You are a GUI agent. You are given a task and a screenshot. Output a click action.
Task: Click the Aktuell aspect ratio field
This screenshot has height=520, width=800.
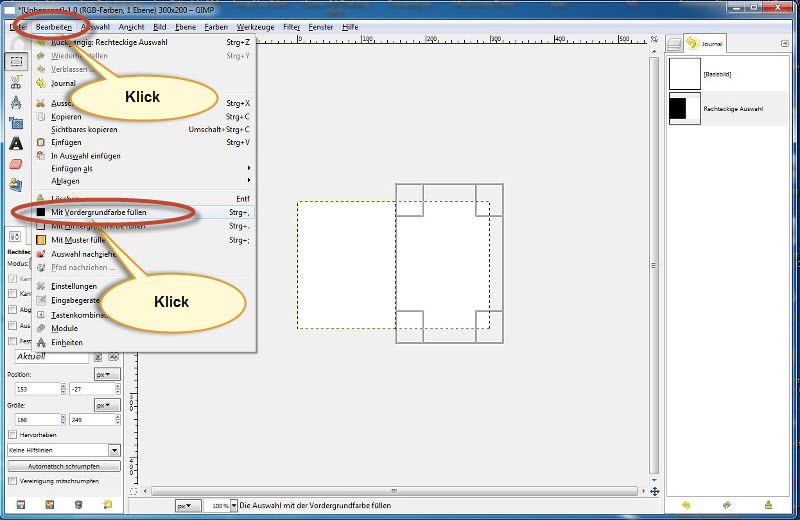coord(50,357)
